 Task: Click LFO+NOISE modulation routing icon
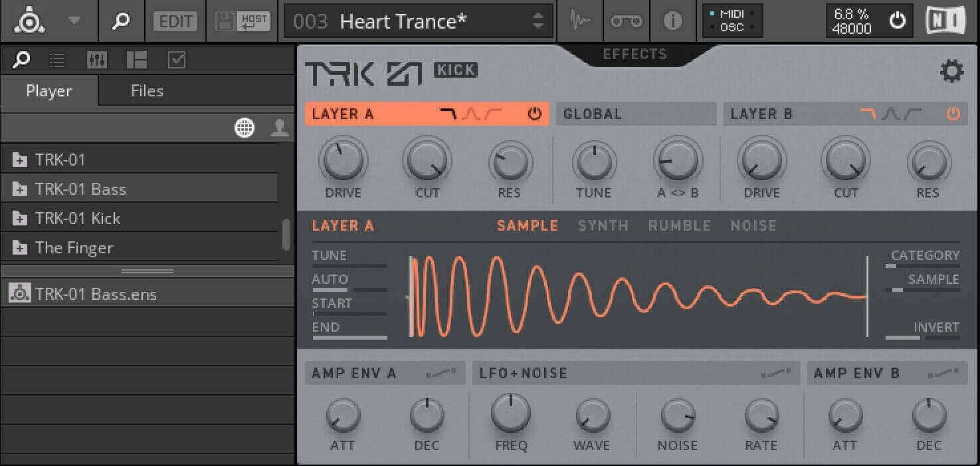pos(777,374)
